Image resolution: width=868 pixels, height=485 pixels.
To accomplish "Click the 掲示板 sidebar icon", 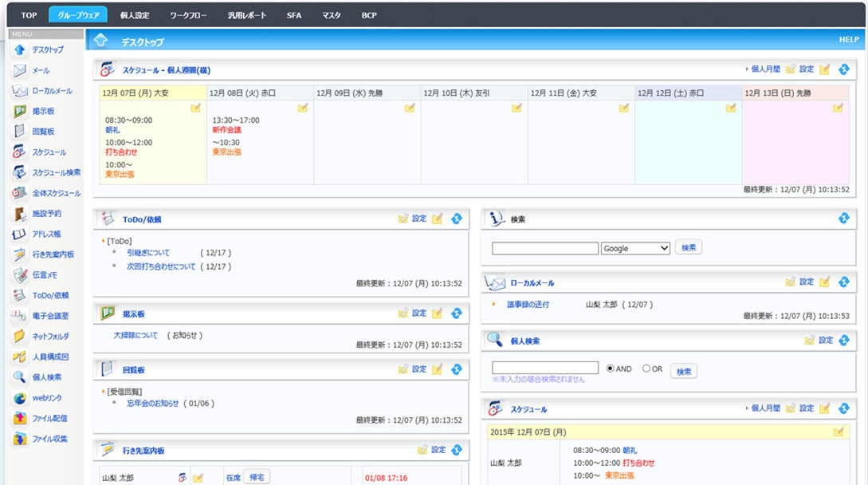I will [x=20, y=111].
